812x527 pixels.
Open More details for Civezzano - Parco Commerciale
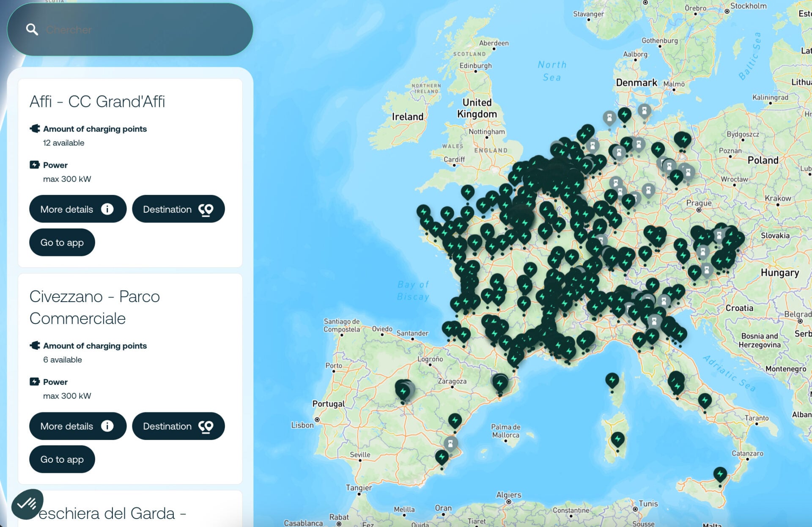click(x=77, y=426)
